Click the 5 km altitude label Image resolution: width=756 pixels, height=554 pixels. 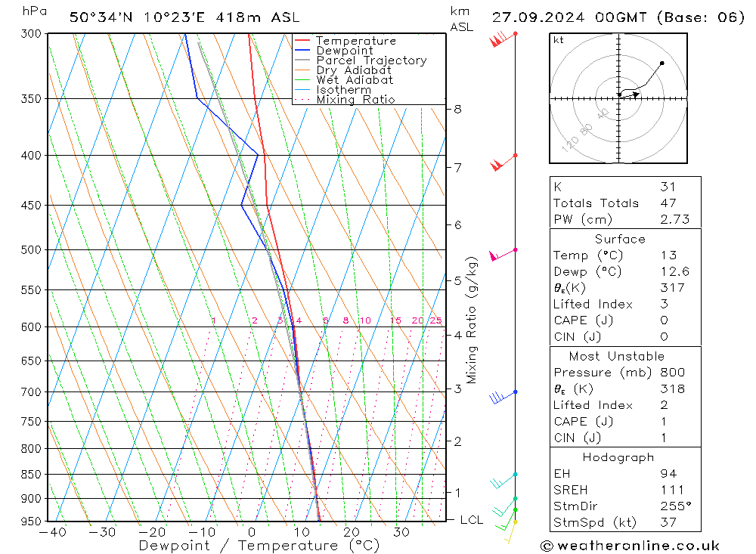coord(457,280)
